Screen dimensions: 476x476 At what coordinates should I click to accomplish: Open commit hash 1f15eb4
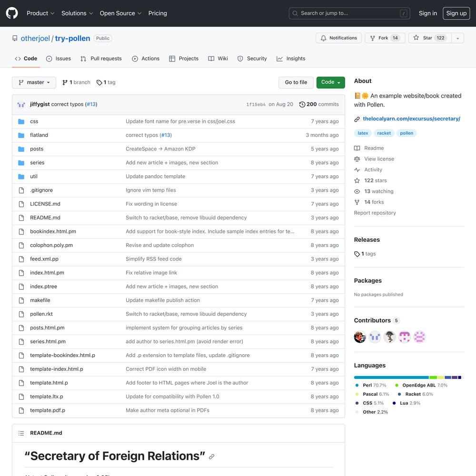coord(256,104)
